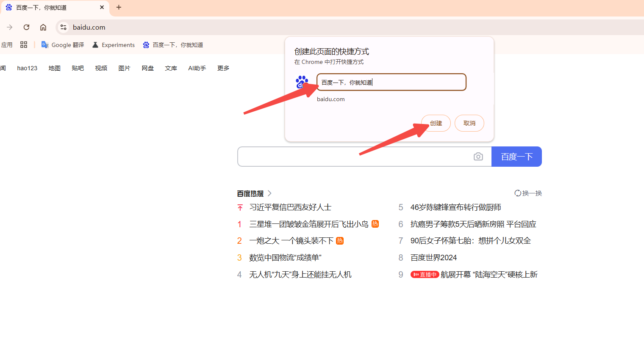Open 航展开幕 “陆海空天”硬核上新 headline
644x347 pixels.
click(489, 275)
